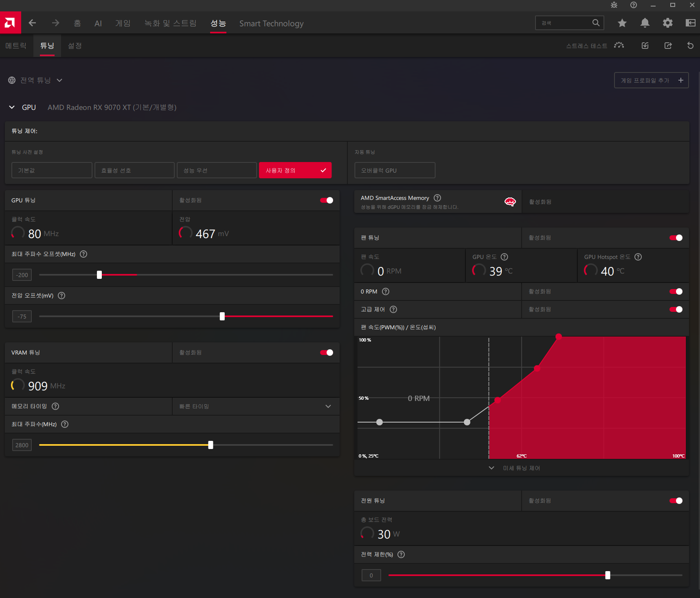Toggle 팬 튜닝 enabled switch

coord(676,238)
